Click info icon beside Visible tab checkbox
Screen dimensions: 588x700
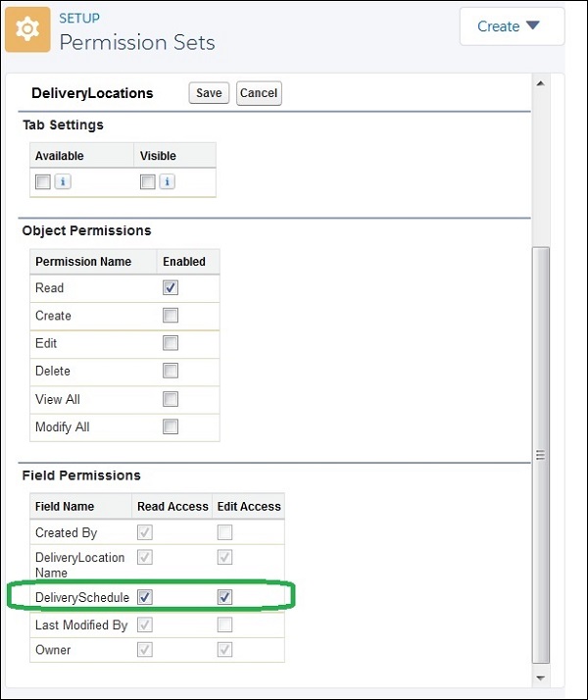(167, 181)
